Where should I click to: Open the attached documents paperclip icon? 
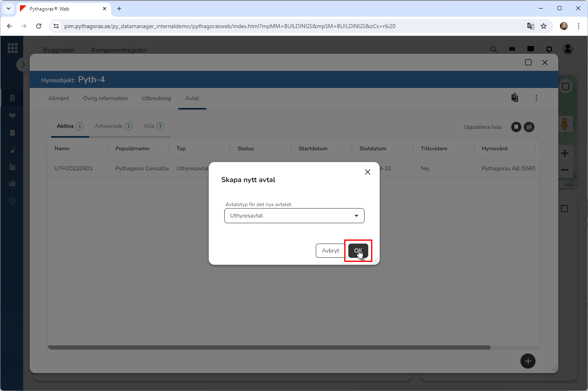[515, 98]
